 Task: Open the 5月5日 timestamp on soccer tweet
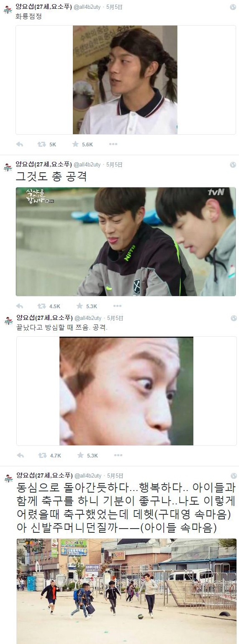pyautogui.click(x=115, y=476)
